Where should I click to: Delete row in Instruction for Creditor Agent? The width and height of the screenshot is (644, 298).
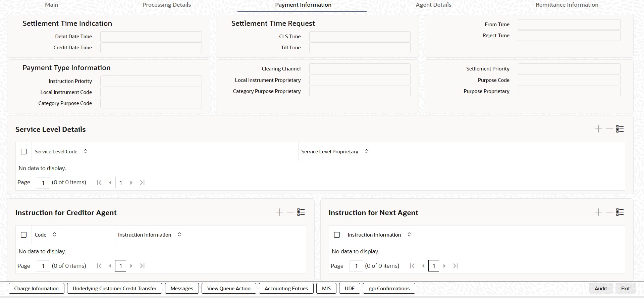coord(290,212)
